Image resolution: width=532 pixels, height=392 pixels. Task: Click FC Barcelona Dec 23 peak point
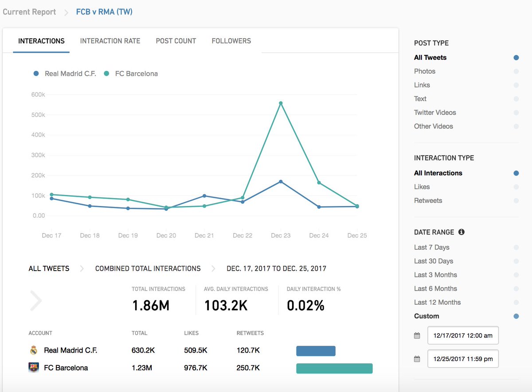(x=281, y=103)
